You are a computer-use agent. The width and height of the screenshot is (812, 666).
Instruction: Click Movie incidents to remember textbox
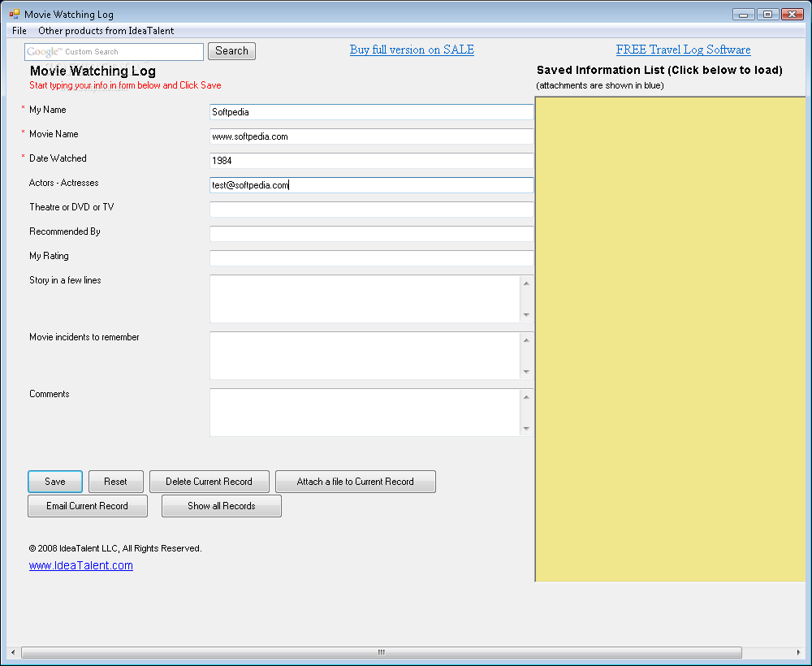365,356
